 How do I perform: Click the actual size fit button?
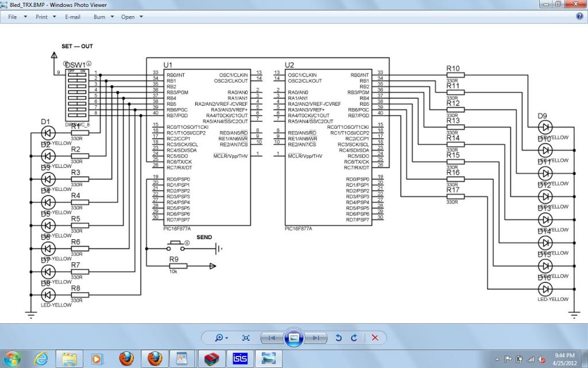pos(246,338)
